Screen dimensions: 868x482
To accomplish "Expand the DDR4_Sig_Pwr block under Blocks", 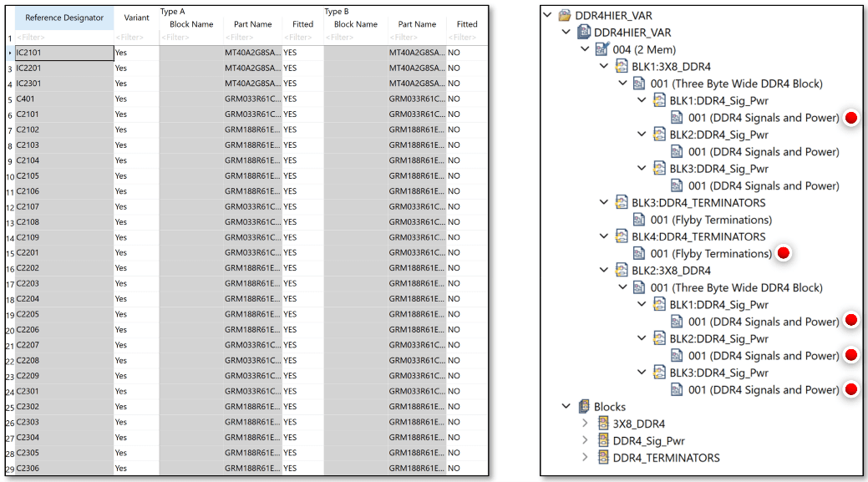I will (585, 440).
